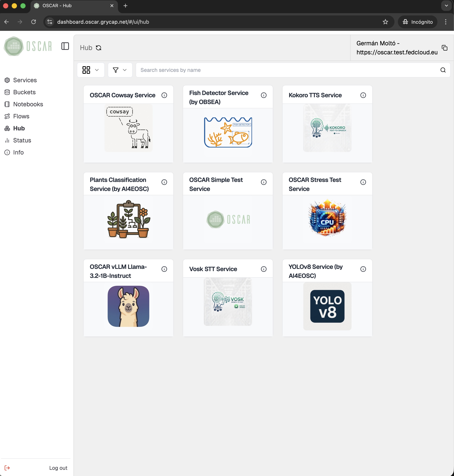Open info for the Kokoro TTS Service
The image size is (454, 476).
[x=363, y=95]
